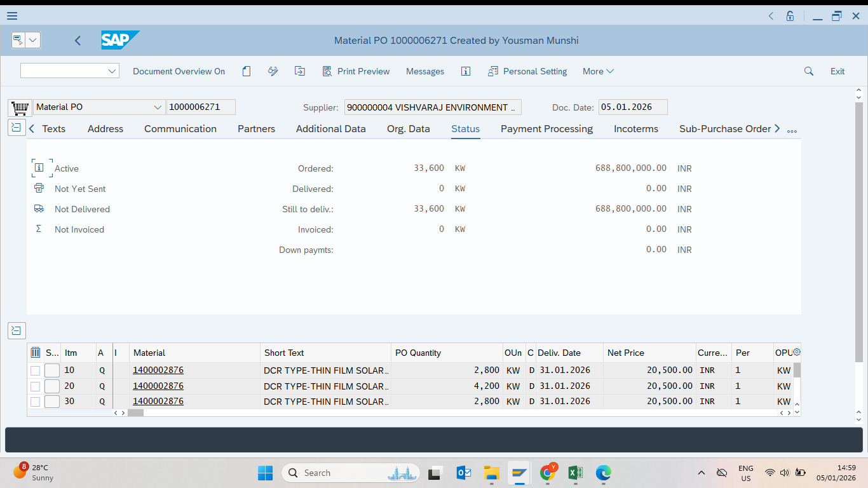The width and height of the screenshot is (868, 488).
Task: Click the Print Preview button
Action: (356, 71)
